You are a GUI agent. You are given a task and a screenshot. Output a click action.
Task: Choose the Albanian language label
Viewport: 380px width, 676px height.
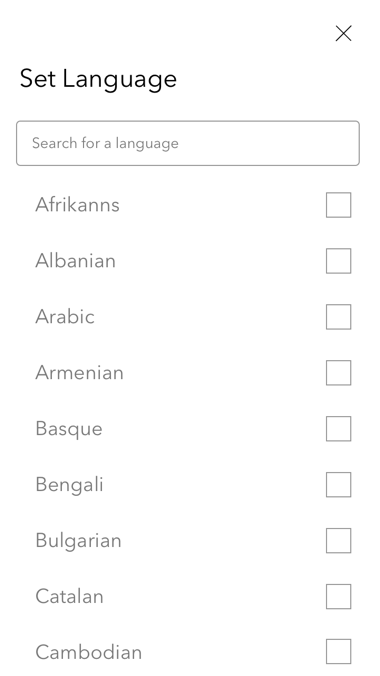75,261
